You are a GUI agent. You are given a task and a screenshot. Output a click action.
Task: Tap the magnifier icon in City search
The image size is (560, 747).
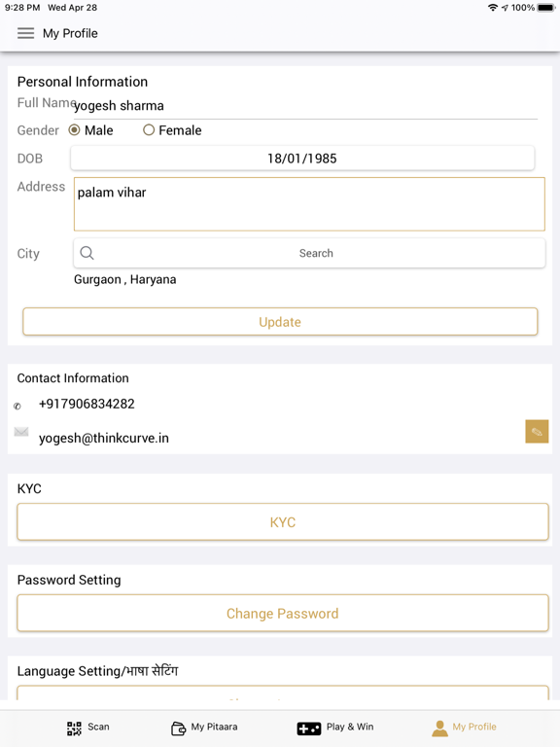87,253
